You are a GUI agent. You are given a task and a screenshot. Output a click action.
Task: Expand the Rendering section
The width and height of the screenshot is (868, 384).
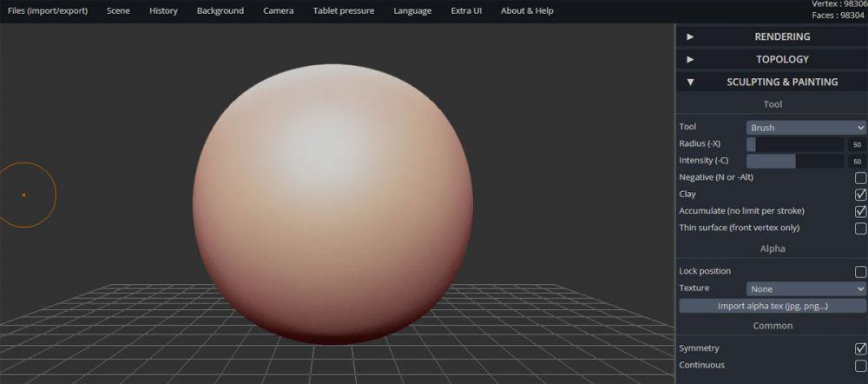[x=772, y=36]
